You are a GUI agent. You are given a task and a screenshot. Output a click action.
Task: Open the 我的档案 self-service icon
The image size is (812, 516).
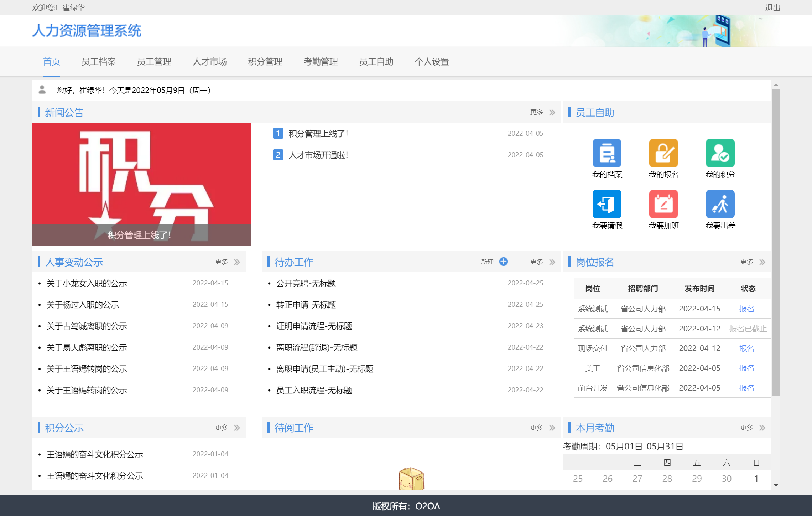click(607, 153)
